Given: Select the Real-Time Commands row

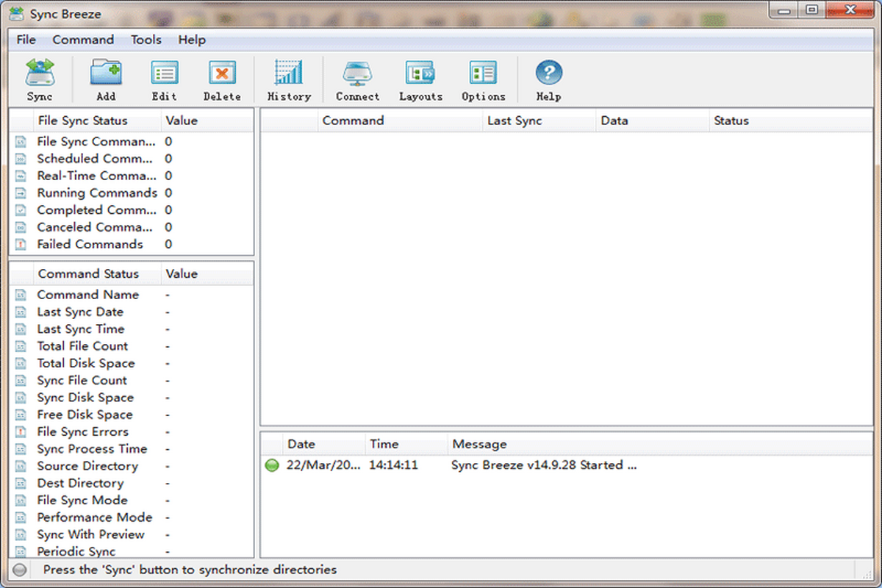Looking at the screenshot, I should [x=132, y=176].
